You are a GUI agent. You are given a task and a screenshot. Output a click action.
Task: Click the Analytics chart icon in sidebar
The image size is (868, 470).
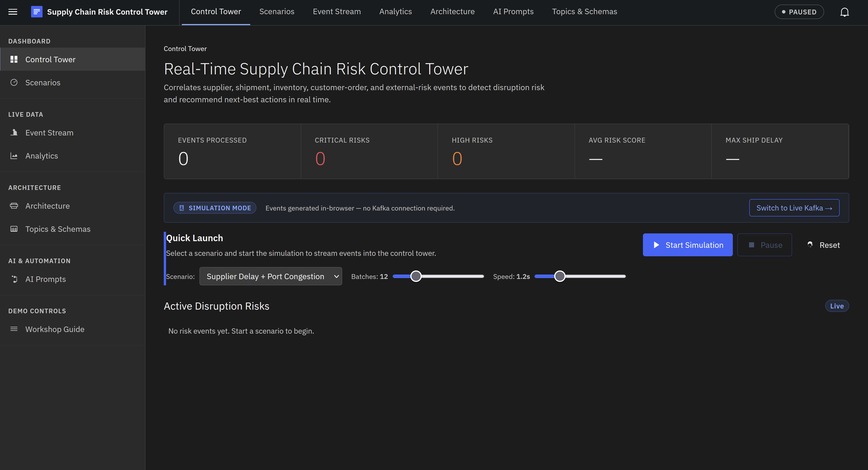coord(14,156)
